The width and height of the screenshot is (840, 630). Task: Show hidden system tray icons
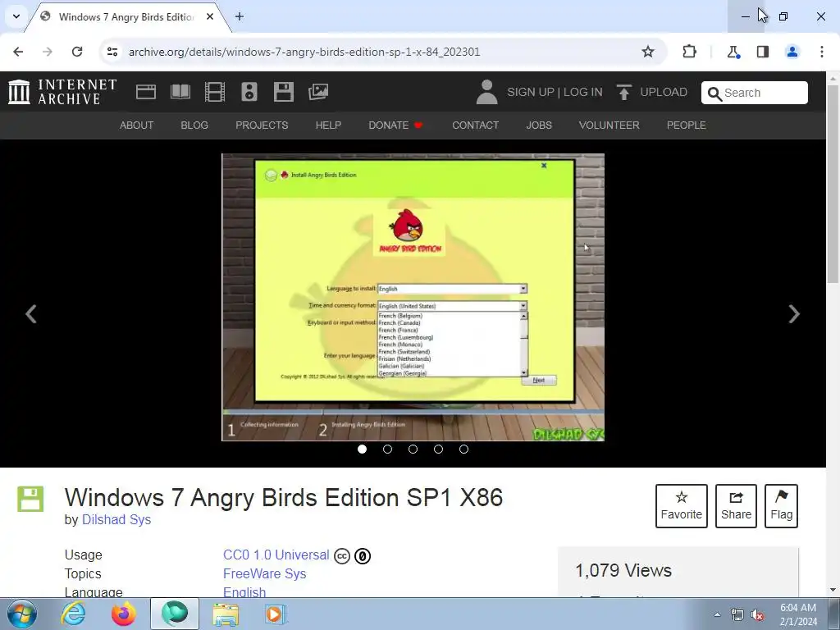tap(717, 614)
